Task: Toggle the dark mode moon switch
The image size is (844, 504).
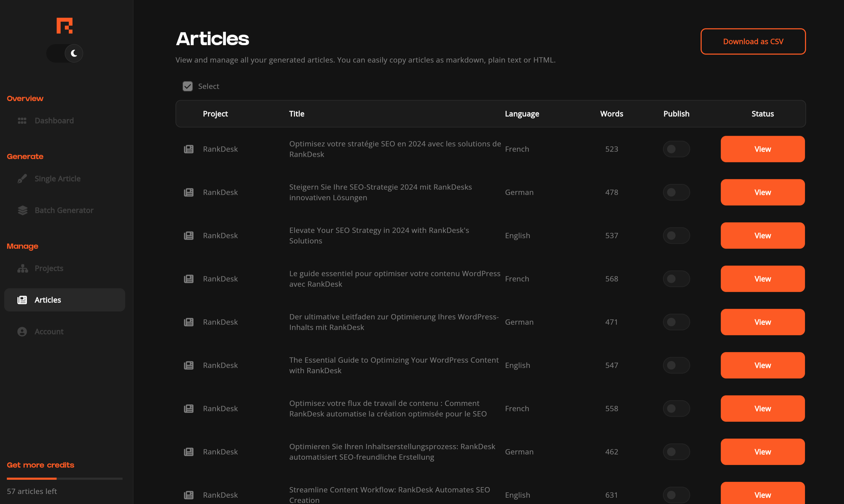Action: click(x=65, y=53)
